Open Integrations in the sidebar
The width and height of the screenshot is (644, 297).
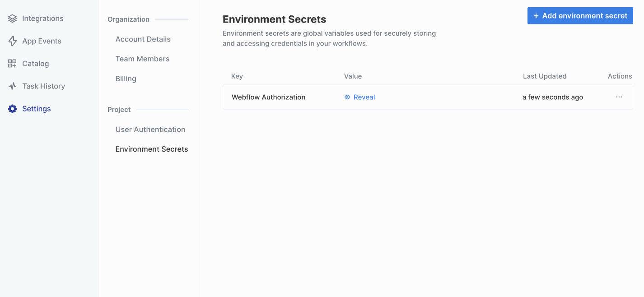point(43,19)
